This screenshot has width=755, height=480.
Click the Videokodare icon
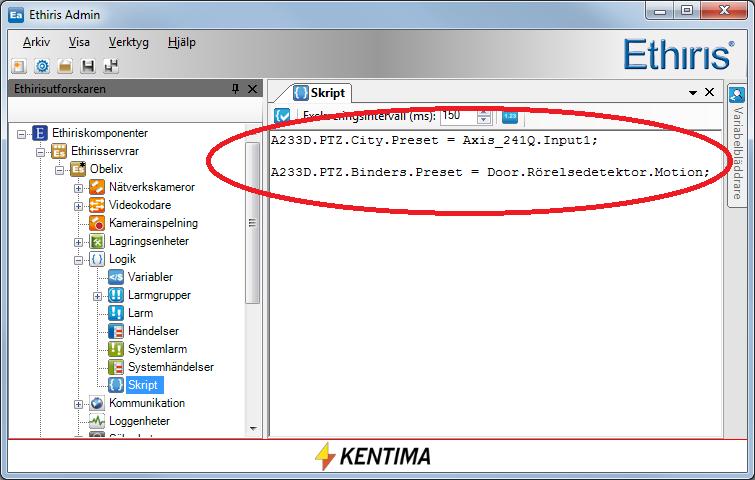[x=97, y=205]
